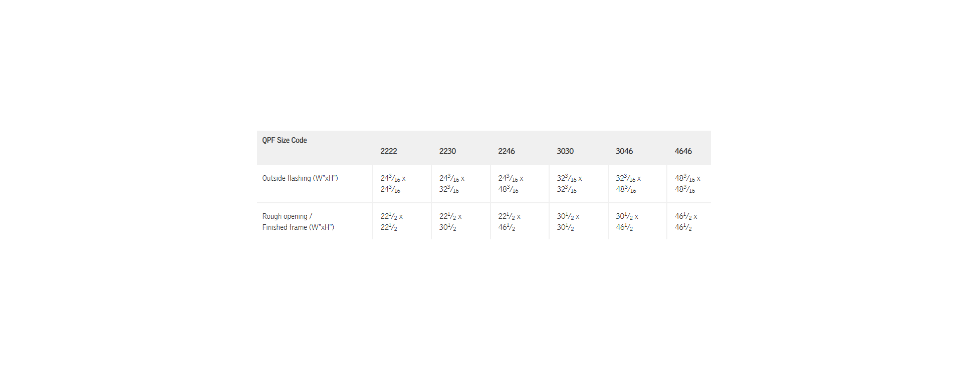Image resolution: width=980 pixels, height=381 pixels.
Task: Click the 2230 size code column header
Action: point(447,151)
